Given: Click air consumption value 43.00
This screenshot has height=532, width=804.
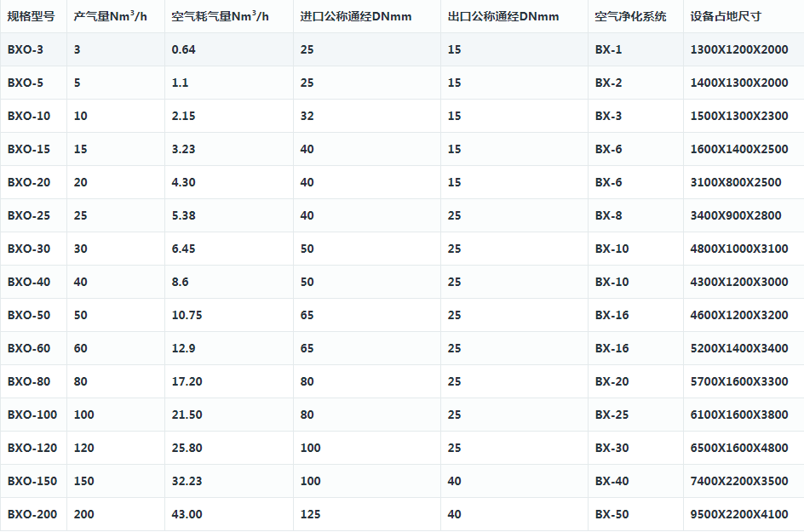Looking at the screenshot, I should click(x=187, y=514).
